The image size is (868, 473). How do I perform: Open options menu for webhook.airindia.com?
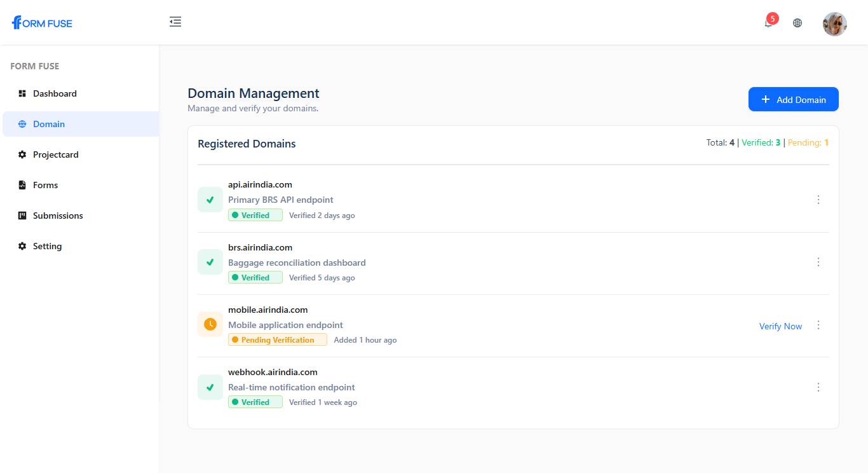point(818,387)
